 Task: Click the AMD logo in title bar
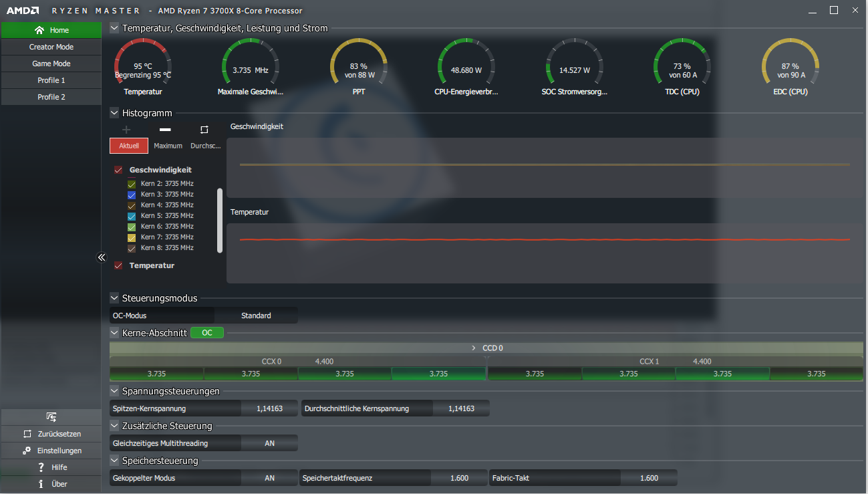[x=22, y=11]
